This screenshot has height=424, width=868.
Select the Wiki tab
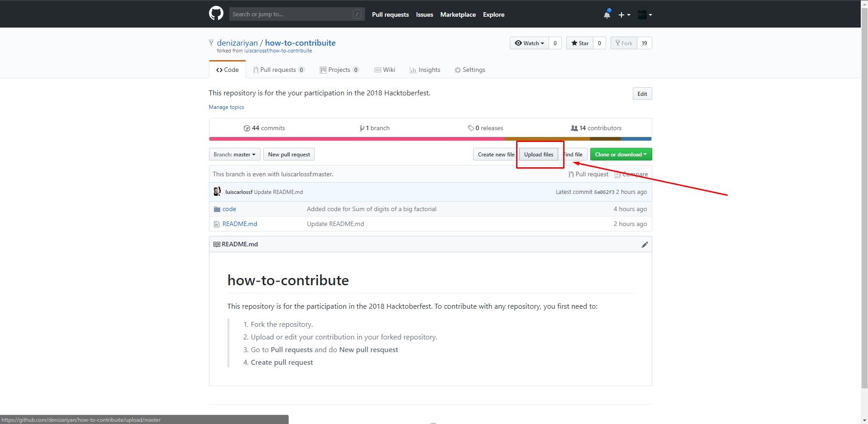pos(385,70)
